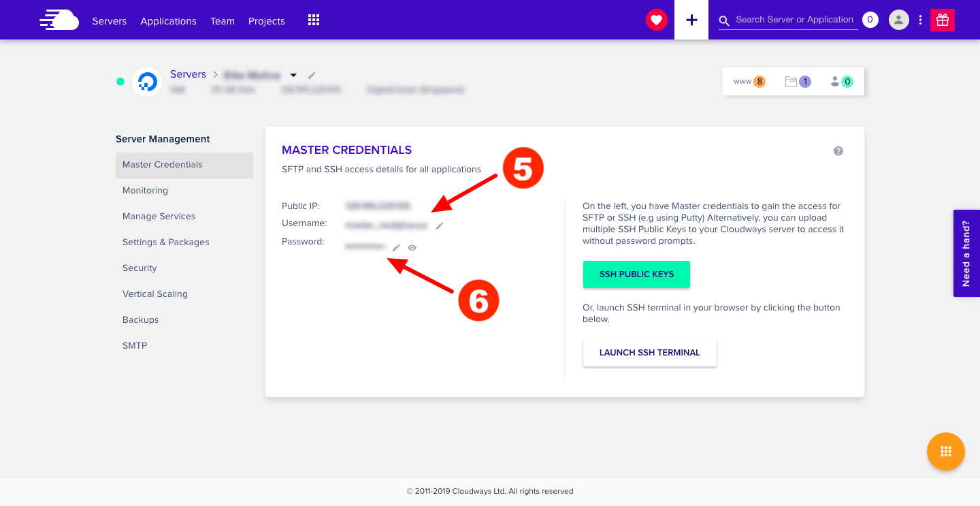The width and height of the screenshot is (980, 506).
Task: Click the help question mark icon
Action: coord(838,151)
